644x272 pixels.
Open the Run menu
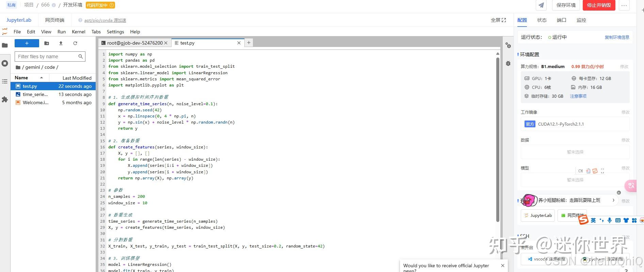point(62,32)
